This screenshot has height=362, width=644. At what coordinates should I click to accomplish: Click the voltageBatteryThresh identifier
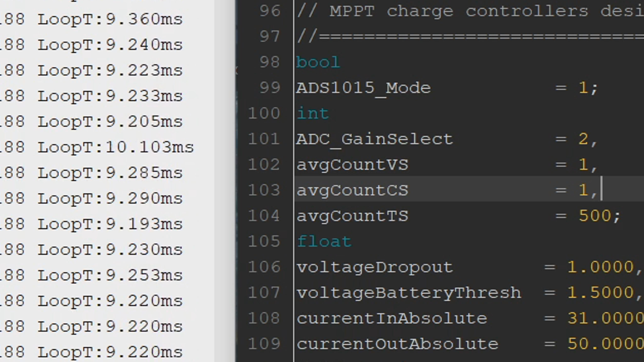click(x=409, y=293)
